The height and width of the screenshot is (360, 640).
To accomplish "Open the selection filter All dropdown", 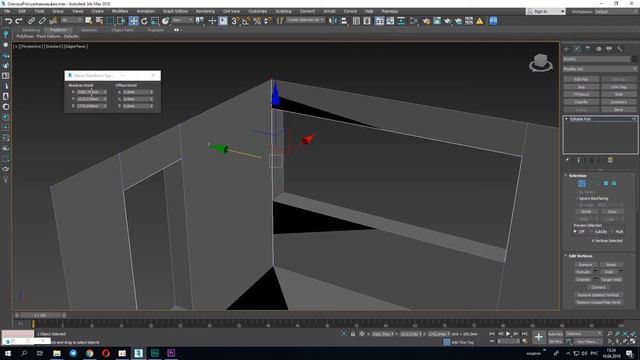I will (x=71, y=20).
